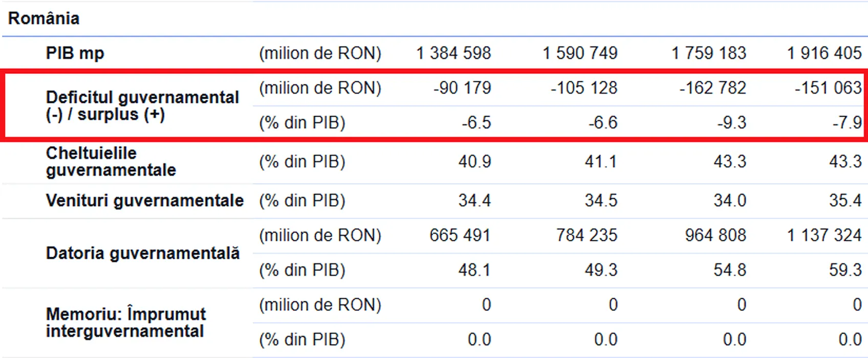Click the Memoriu: Împrumut interguvernamental label

click(125, 322)
